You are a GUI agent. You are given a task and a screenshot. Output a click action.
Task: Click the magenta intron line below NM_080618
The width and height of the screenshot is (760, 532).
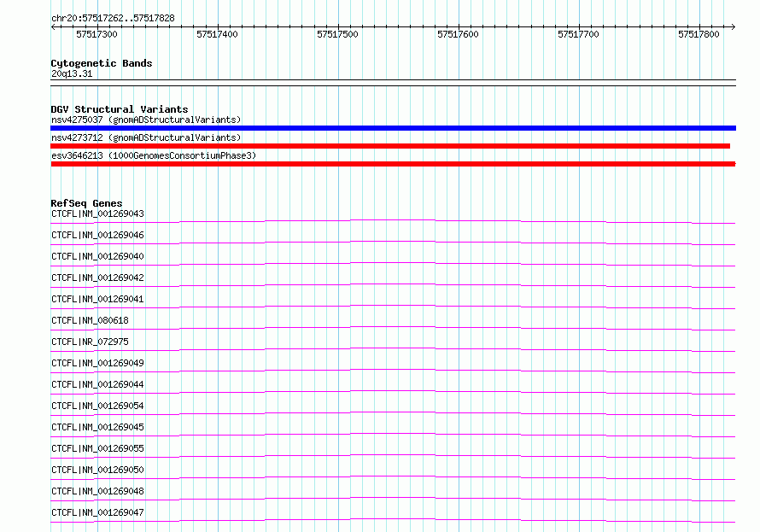(393, 328)
